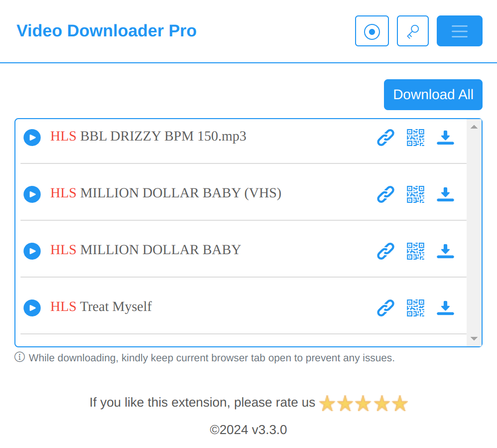The image size is (497, 448).
Task: Copy link for BBL DRIZZY BPM 150.mp3
Action: (x=385, y=137)
